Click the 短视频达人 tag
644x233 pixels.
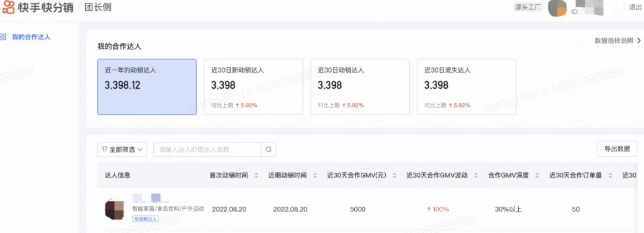[145, 219]
